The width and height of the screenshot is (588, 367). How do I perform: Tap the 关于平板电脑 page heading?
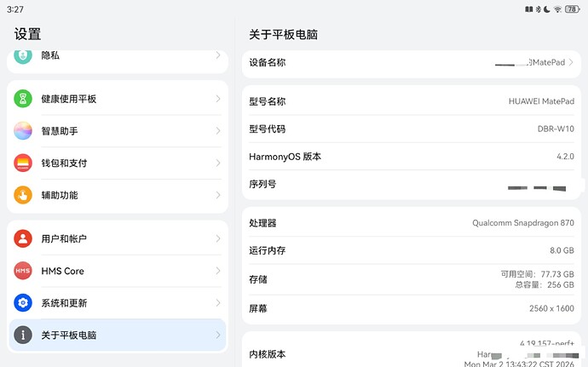click(284, 35)
